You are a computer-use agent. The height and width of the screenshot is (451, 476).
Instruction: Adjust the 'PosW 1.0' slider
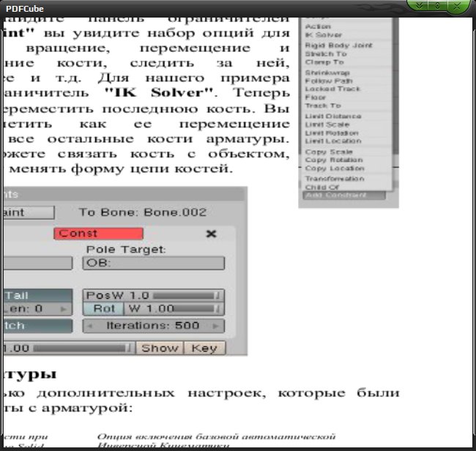click(153, 296)
